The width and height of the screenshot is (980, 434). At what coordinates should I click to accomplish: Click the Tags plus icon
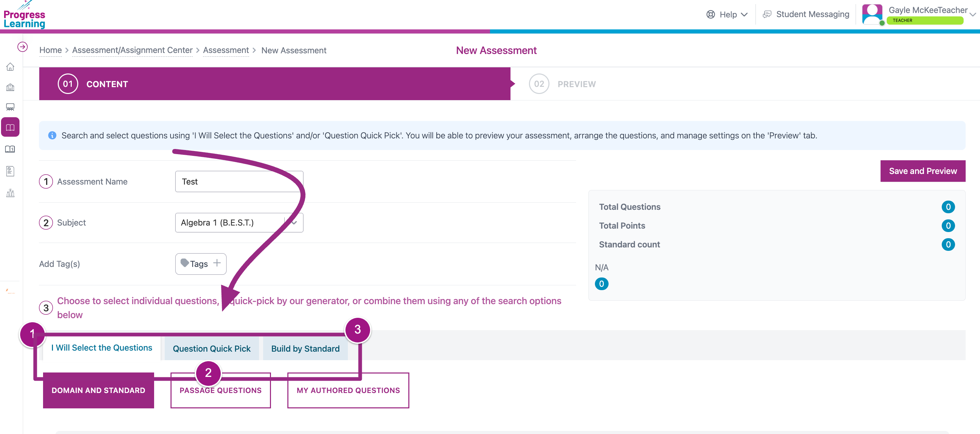217,263
